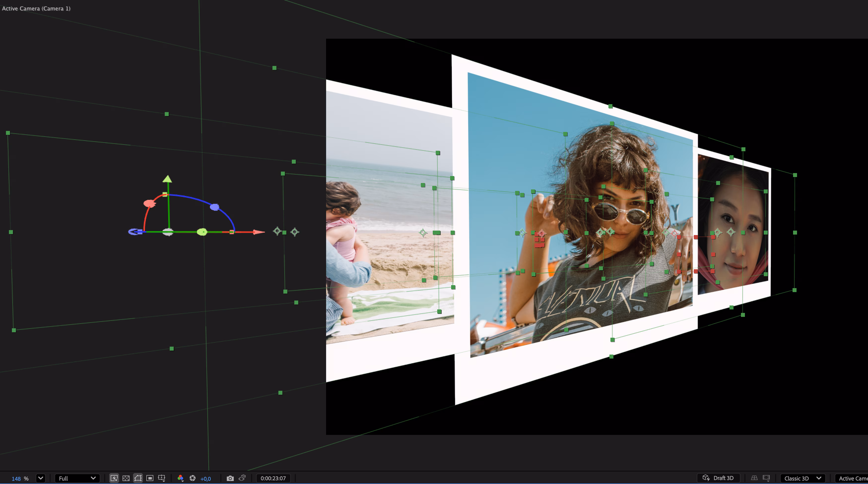Take a snapshot of the composition view
Screen dimensions: 868x484
(230, 478)
